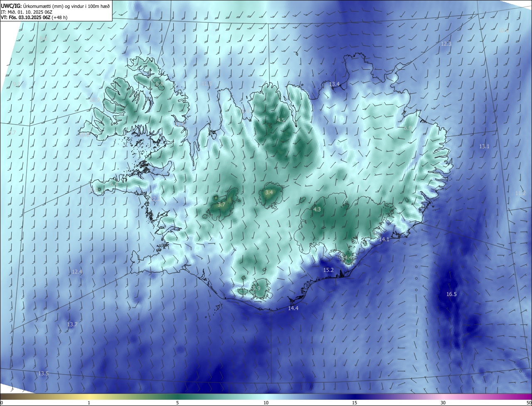Click the 5.9 value label on the southern glacier
Screen dimensions: 532x406
tap(256, 288)
